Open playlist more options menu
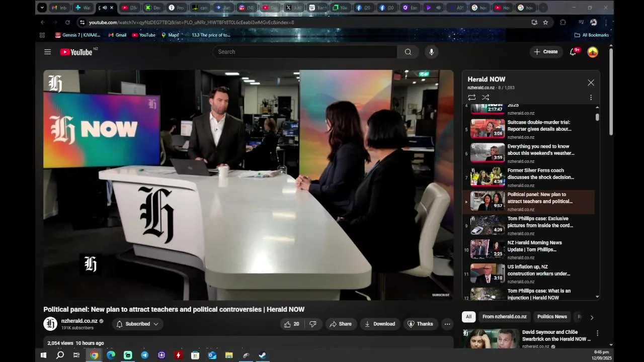The image size is (644, 362). coord(591,98)
